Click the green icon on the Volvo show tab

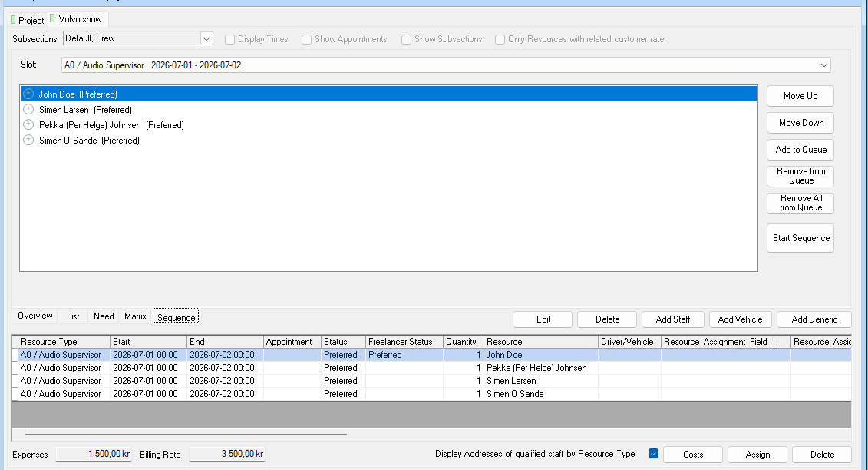[53, 19]
